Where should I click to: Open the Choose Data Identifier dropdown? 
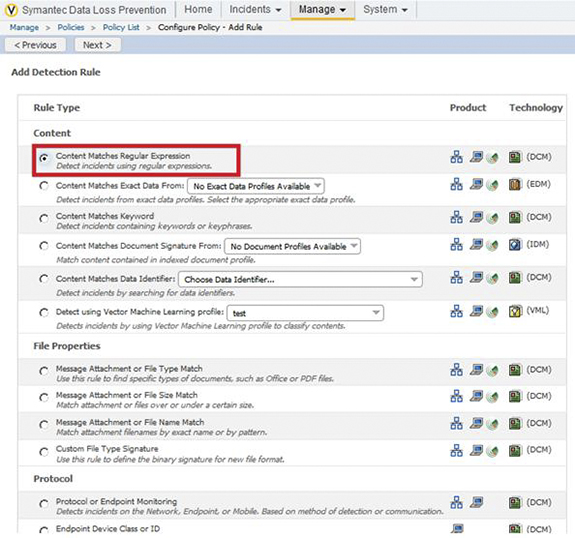pos(300,279)
